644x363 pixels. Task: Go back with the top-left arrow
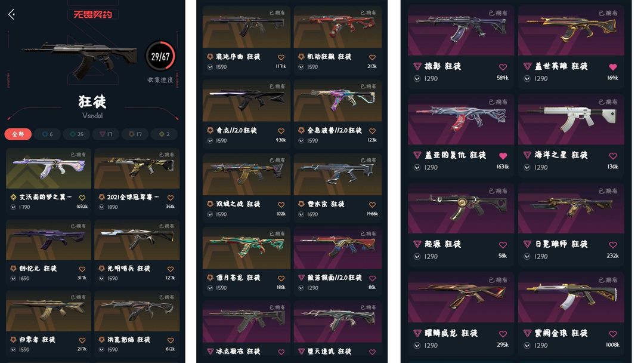point(11,14)
